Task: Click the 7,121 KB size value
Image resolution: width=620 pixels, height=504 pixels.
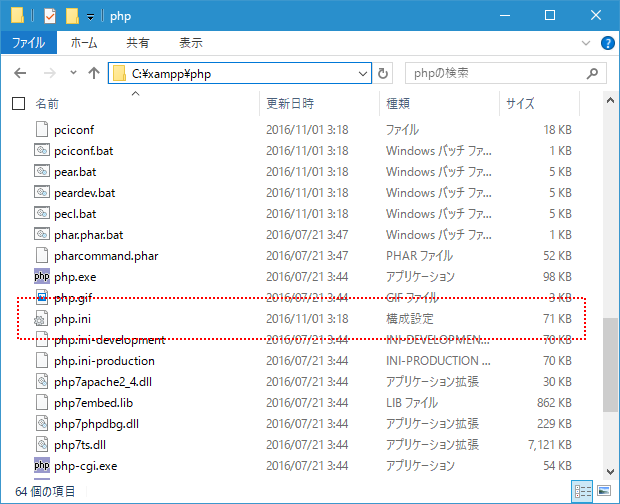Action: (x=550, y=445)
